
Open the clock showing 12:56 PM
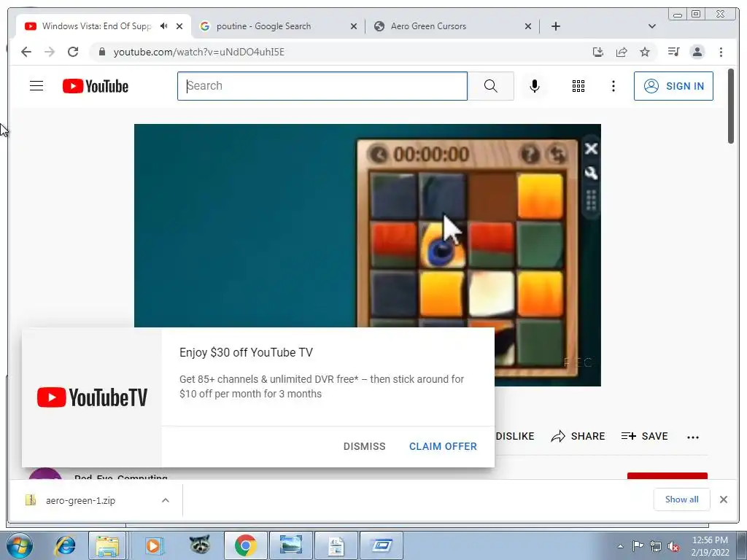coord(710,546)
